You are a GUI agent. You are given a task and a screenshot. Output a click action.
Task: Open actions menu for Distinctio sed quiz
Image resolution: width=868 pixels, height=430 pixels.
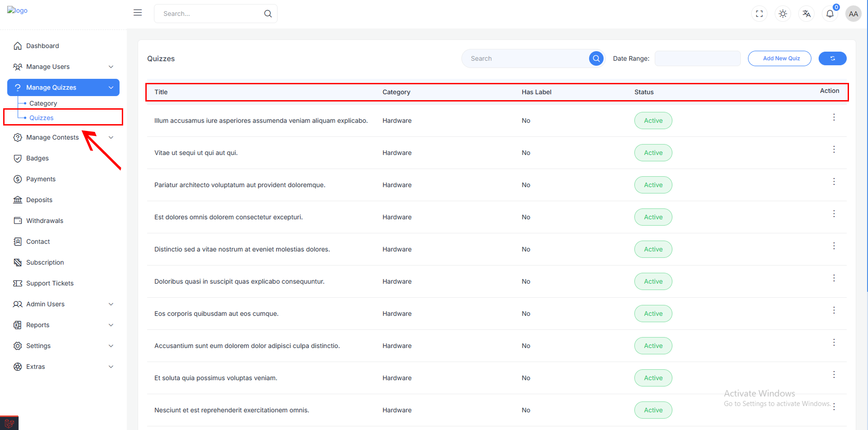[834, 246]
